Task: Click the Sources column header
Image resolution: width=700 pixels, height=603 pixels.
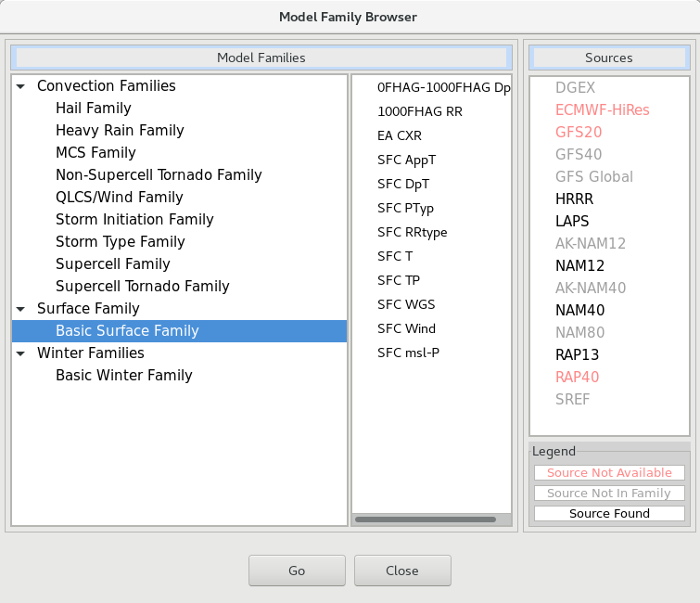Action: coord(609,58)
